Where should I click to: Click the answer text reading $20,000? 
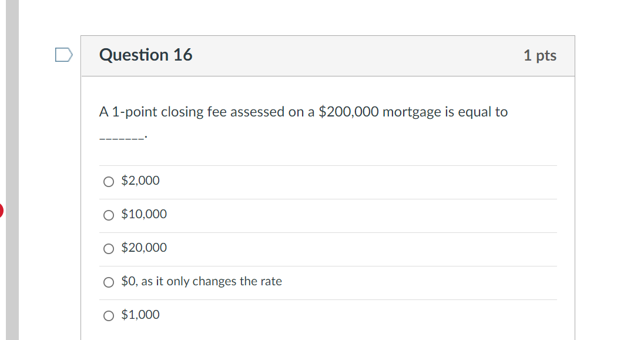[143, 248]
